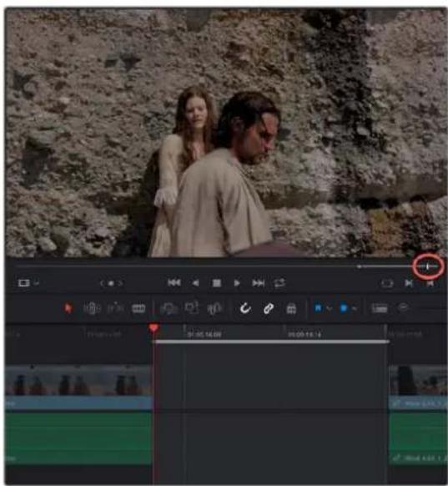Image resolution: width=448 pixels, height=486 pixels.
Task: Click the viewer video image
Action: 226,133
